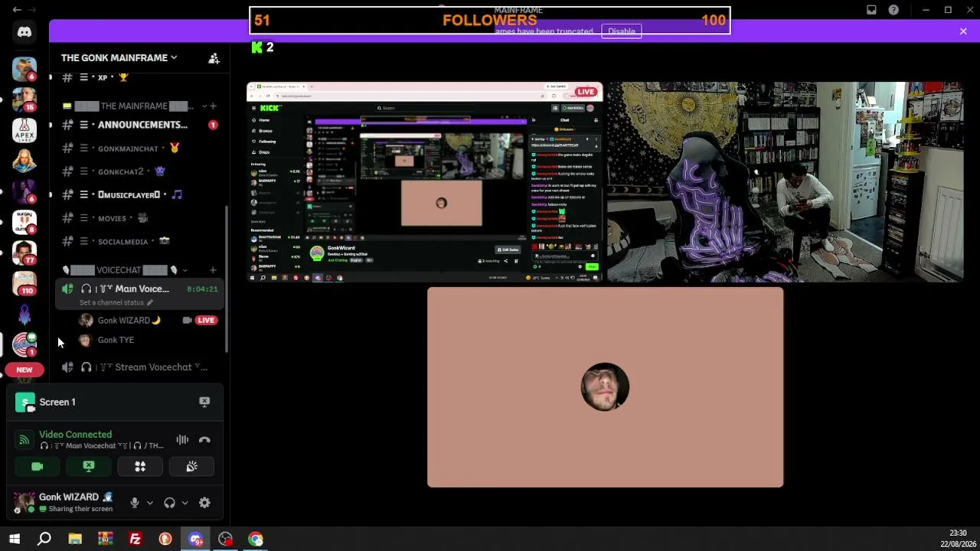Screen dimensions: 980x551
Task: Open the SOCIALMEDIA channel
Action: pyautogui.click(x=138, y=241)
